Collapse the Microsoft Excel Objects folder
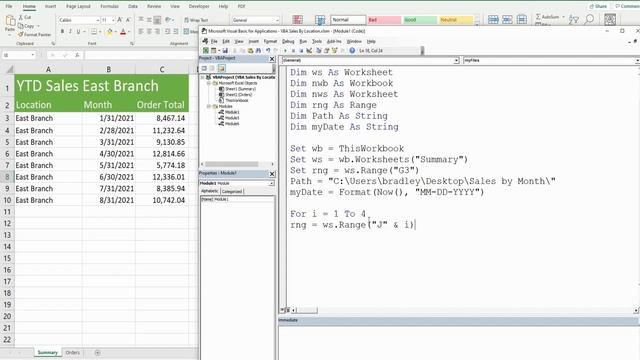 209,83
